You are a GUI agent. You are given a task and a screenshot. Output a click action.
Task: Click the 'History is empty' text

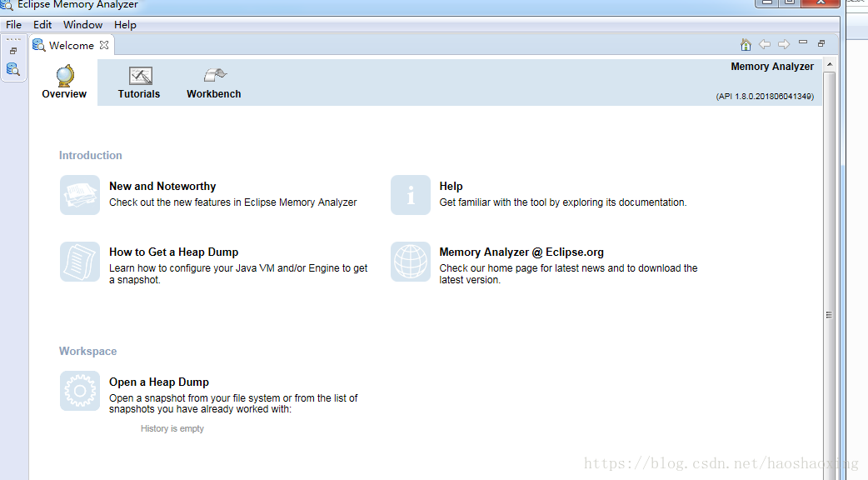tap(172, 428)
